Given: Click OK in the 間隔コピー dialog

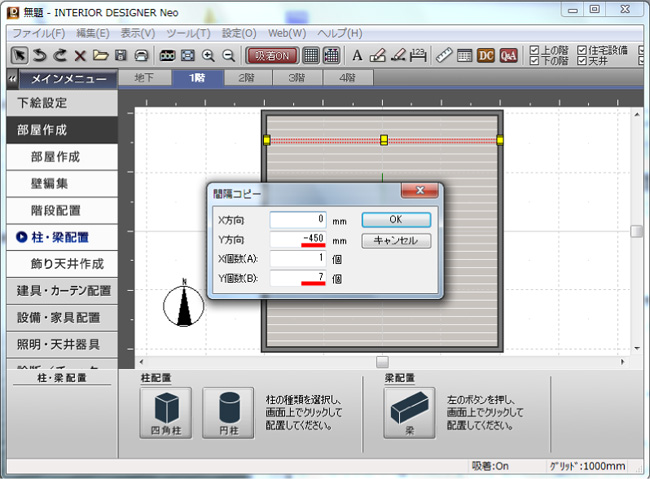Looking at the screenshot, I should pos(395,219).
